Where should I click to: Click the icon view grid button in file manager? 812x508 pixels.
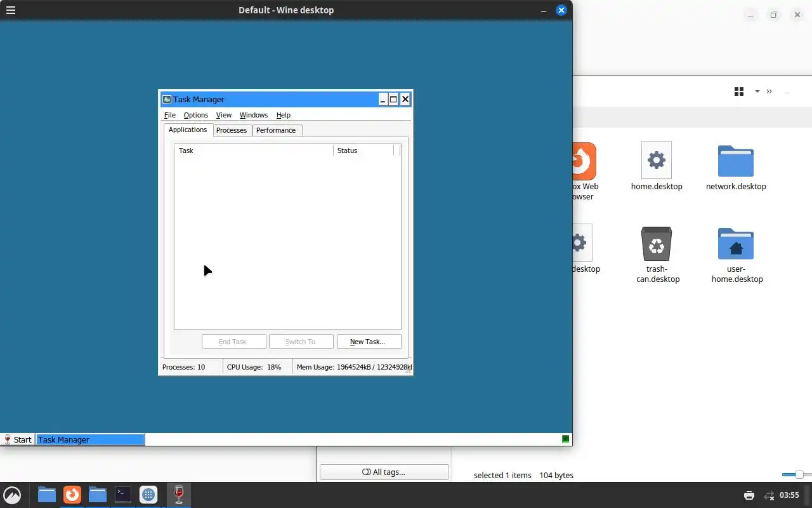tap(739, 91)
